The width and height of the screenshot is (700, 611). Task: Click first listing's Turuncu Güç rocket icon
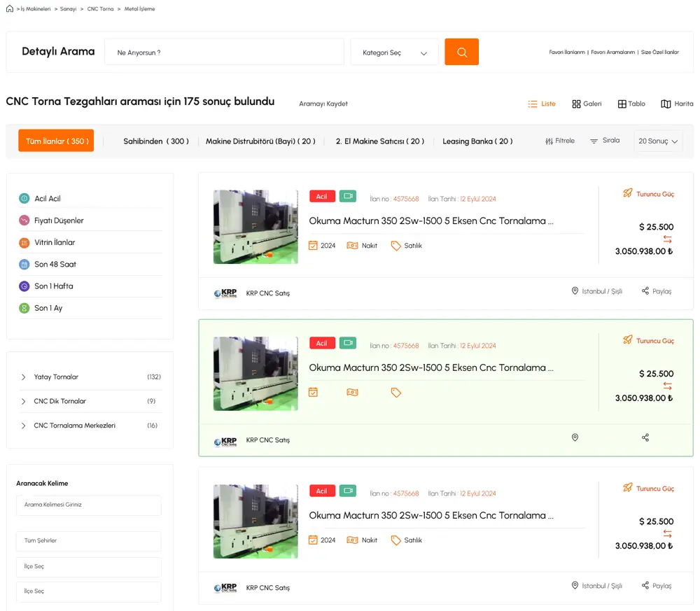(x=628, y=192)
